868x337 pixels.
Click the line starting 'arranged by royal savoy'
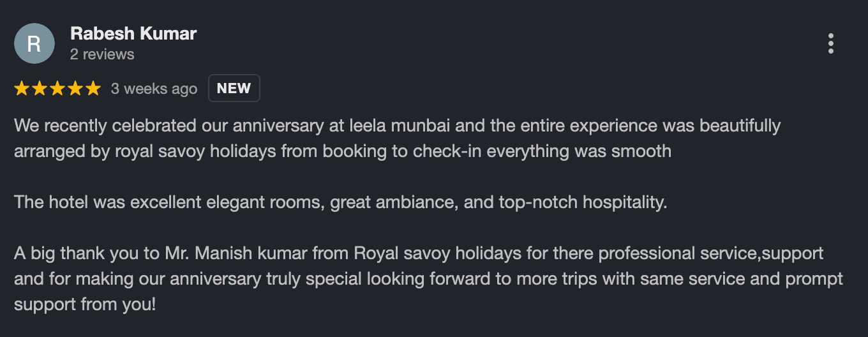tap(342, 151)
